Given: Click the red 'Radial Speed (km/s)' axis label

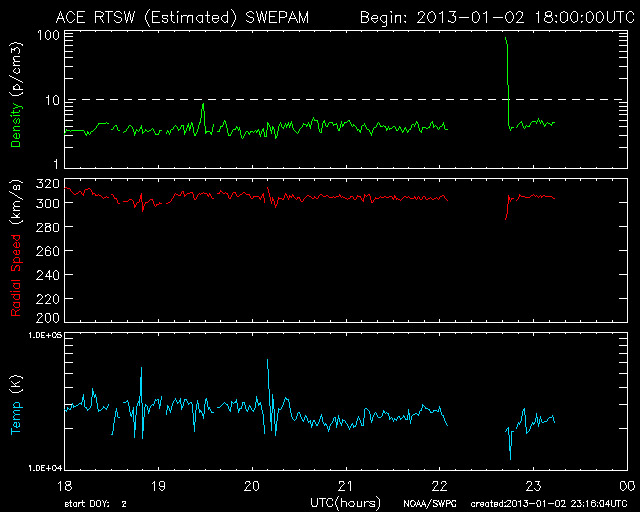Looking at the screenshot, I should [x=16, y=248].
